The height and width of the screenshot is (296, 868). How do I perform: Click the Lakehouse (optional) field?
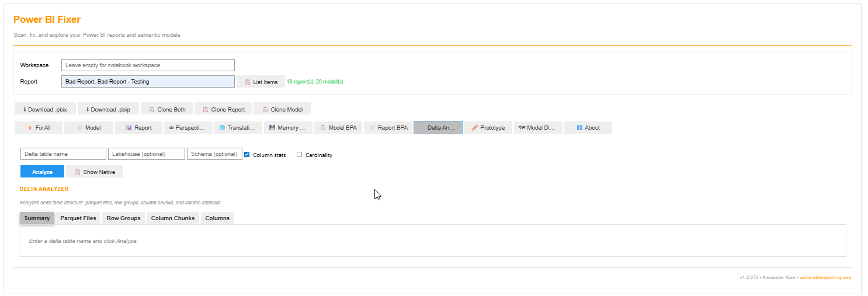pyautogui.click(x=147, y=154)
